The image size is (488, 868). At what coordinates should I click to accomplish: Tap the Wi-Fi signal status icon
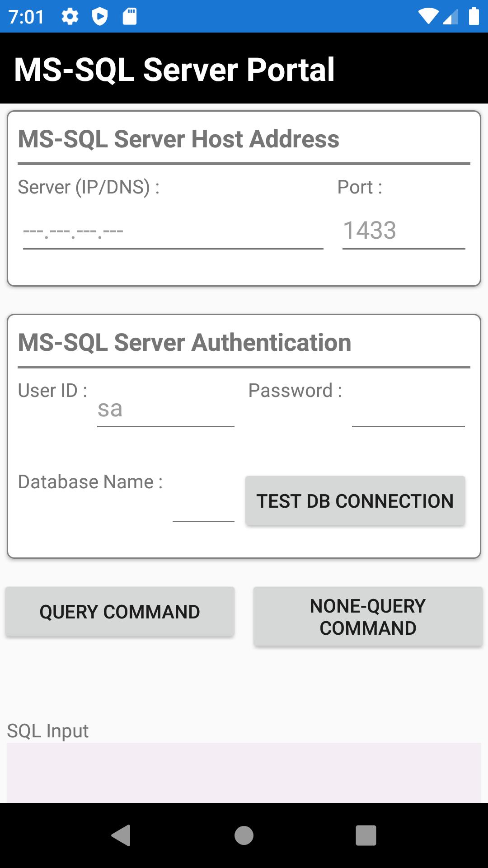[x=427, y=16]
